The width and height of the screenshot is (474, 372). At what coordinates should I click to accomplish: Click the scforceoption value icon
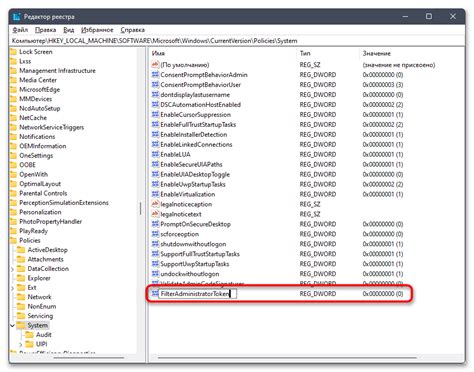pos(155,234)
